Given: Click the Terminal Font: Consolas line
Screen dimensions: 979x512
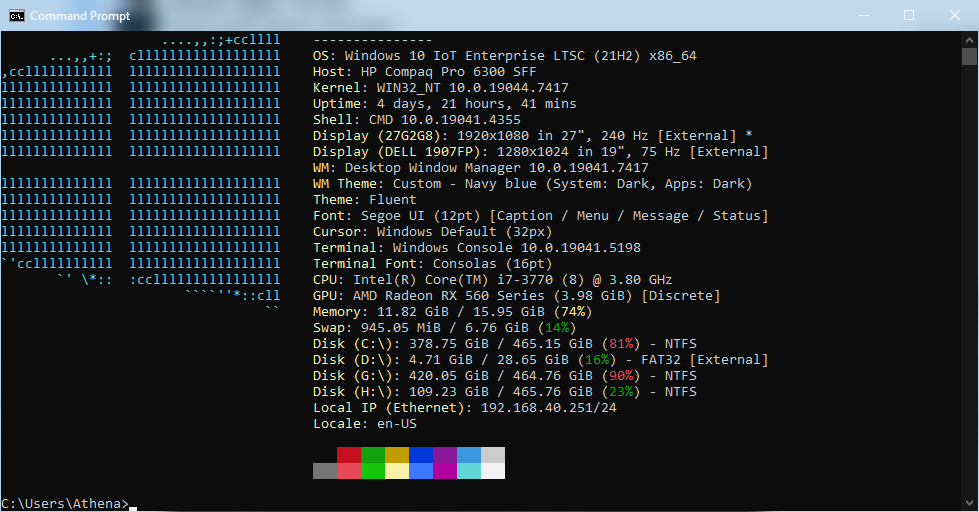Looking at the screenshot, I should (433, 264).
